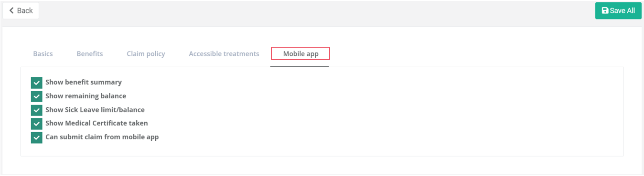Click the left chevron icon beside Back
Image resolution: width=644 pixels, height=176 pixels.
(11, 10)
